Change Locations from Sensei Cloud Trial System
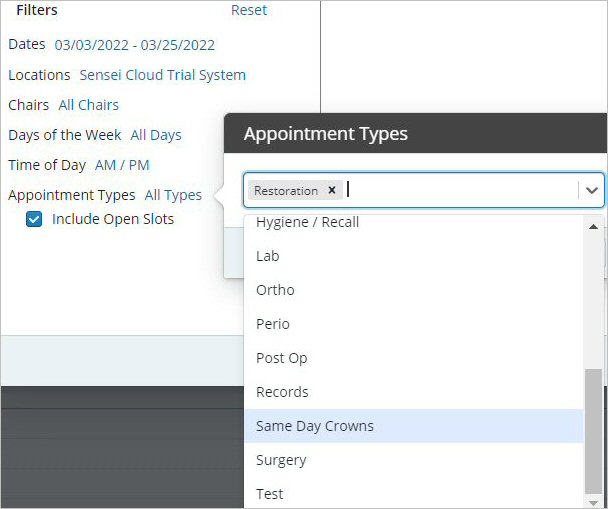Image resolution: width=608 pixels, height=509 pixels. point(162,75)
